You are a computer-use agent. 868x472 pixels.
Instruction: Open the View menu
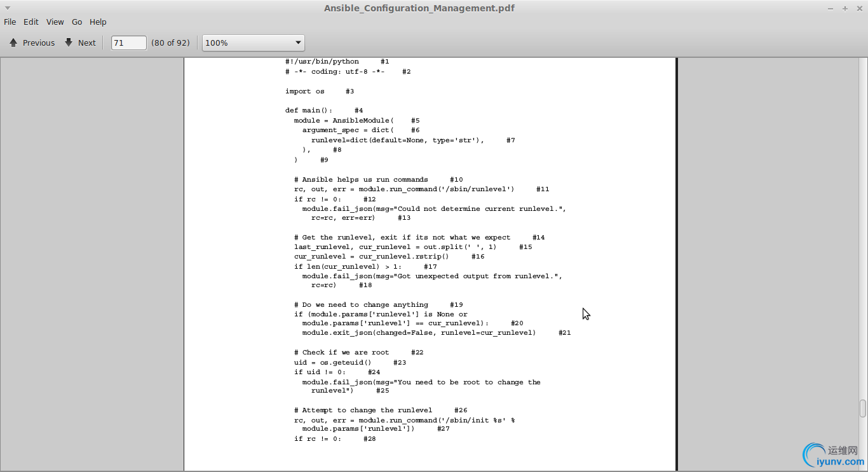coord(55,22)
